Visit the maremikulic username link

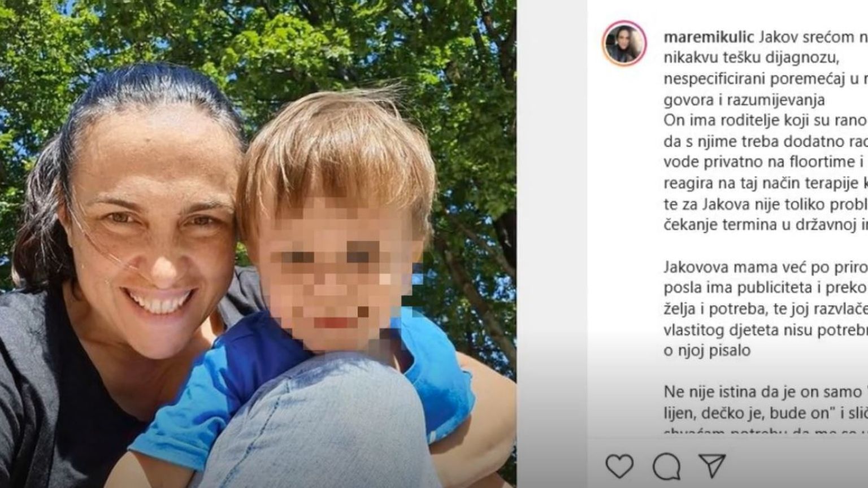pyautogui.click(x=709, y=37)
